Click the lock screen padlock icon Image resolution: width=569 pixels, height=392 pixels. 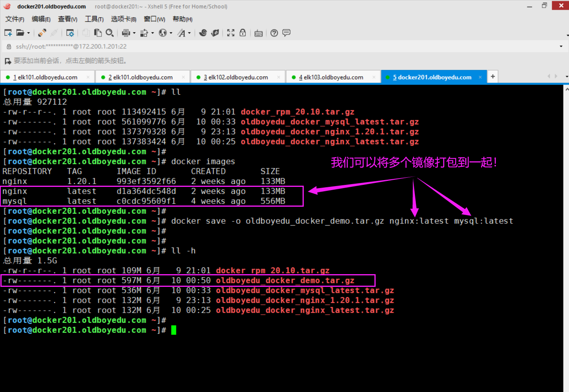(x=243, y=33)
